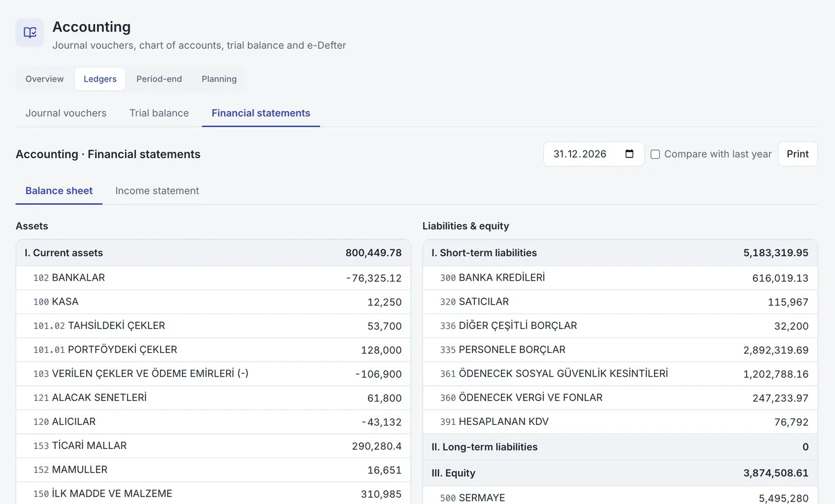Select 336 DİĞER ÇEŞİTLİ BORÇLAR row
835x504 pixels.
[620, 326]
